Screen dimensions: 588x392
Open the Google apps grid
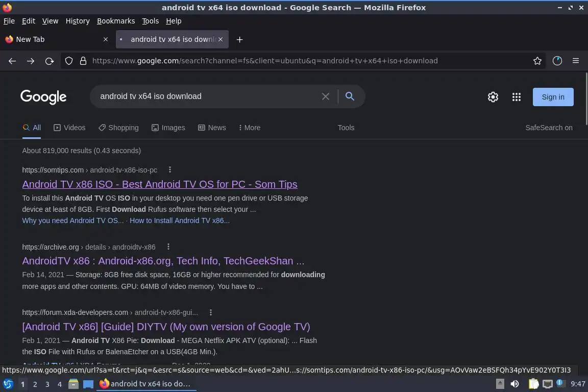[517, 97]
